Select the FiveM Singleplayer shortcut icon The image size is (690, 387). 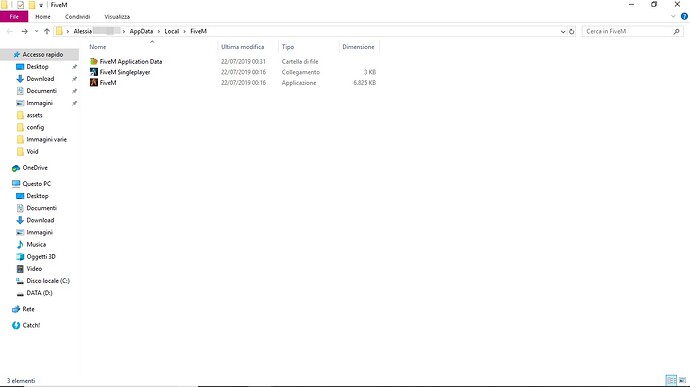94,72
